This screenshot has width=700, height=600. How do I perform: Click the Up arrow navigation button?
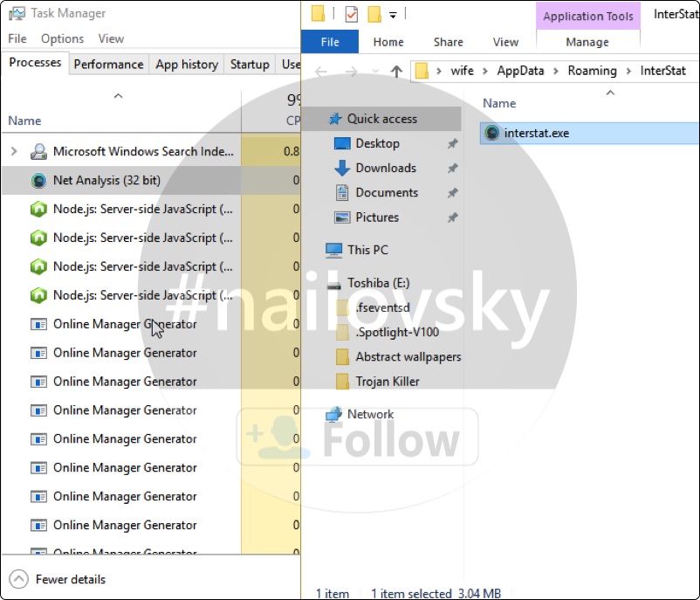tap(396, 72)
